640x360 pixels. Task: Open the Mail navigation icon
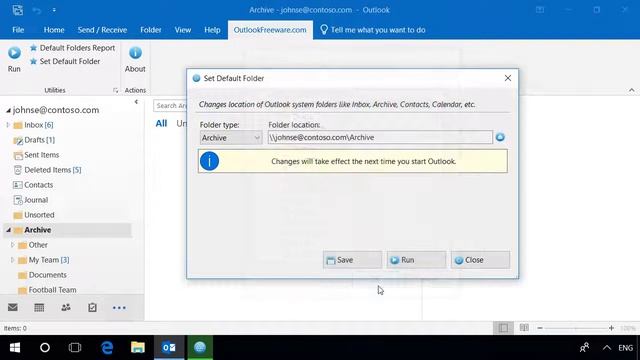13,307
